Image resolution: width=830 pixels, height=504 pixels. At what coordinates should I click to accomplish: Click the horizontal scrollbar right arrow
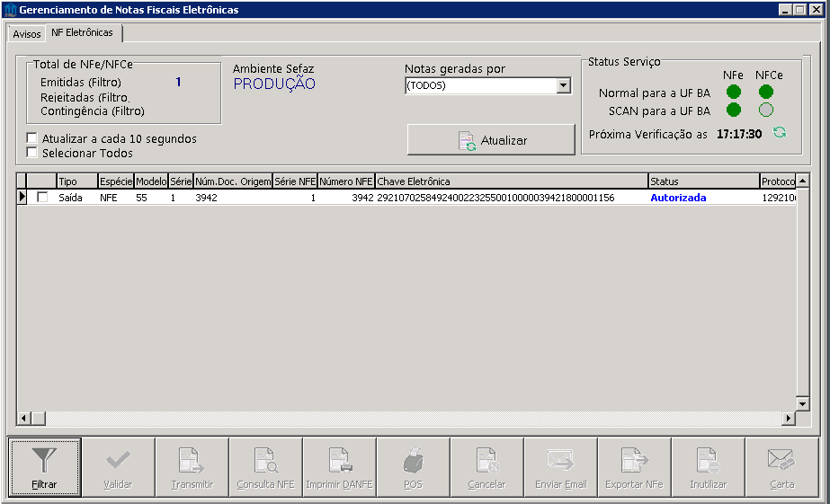tap(789, 419)
